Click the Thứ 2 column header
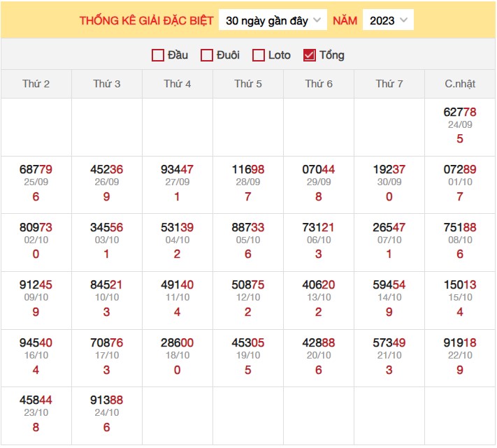The image size is (497, 448). (x=36, y=84)
